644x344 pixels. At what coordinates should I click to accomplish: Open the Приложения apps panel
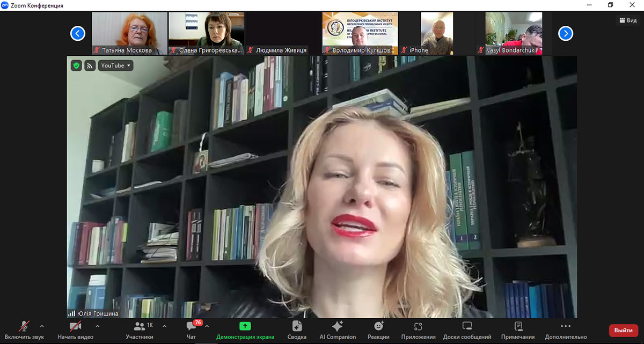click(x=418, y=330)
